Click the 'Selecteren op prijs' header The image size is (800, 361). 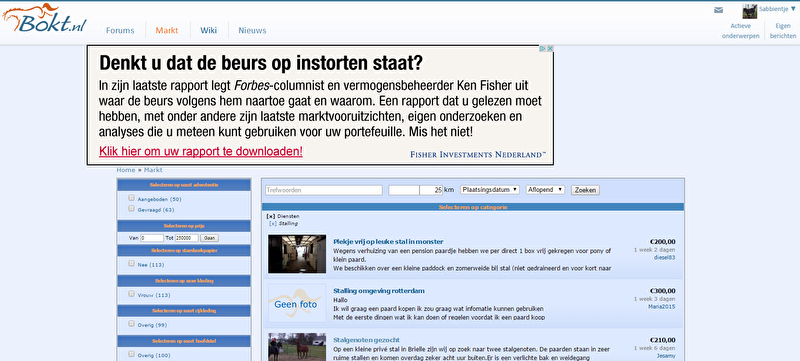184,225
